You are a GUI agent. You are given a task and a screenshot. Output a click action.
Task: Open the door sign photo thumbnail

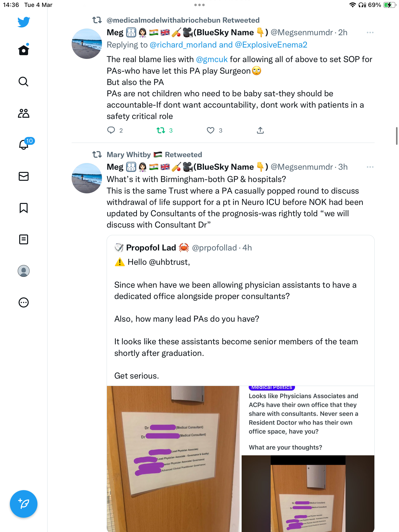click(173, 459)
